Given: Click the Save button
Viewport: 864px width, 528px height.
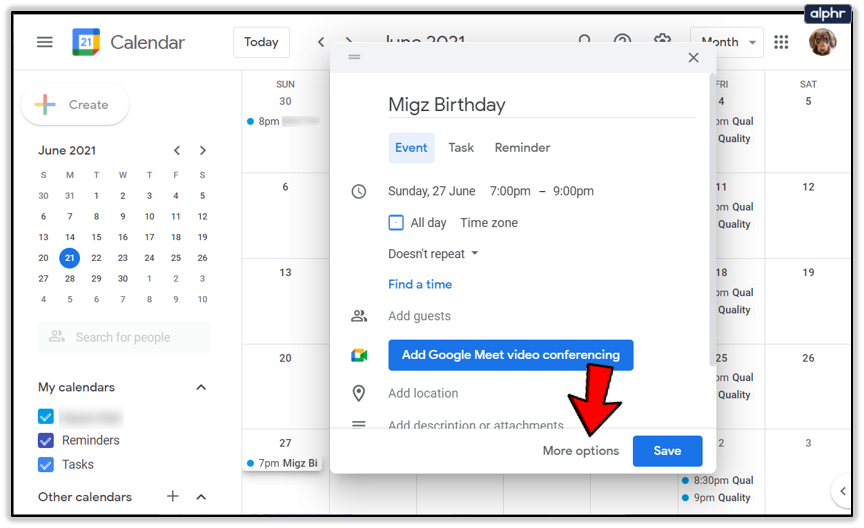Looking at the screenshot, I should [x=667, y=451].
